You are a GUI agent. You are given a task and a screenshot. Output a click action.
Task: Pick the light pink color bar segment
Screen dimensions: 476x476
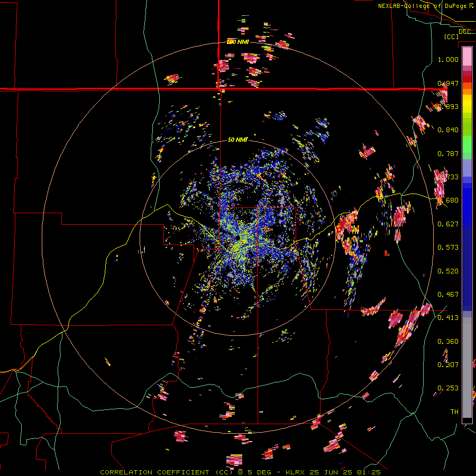pyautogui.click(x=467, y=57)
